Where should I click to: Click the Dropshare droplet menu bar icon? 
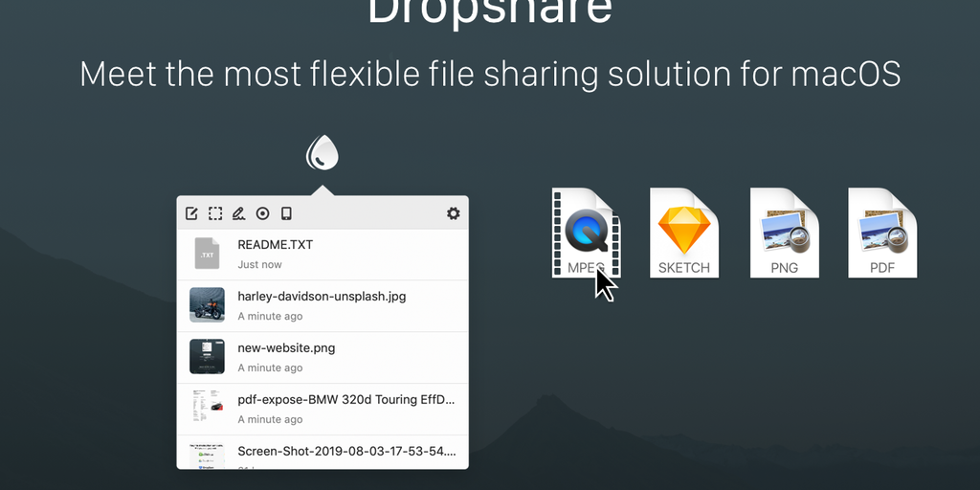[x=322, y=152]
